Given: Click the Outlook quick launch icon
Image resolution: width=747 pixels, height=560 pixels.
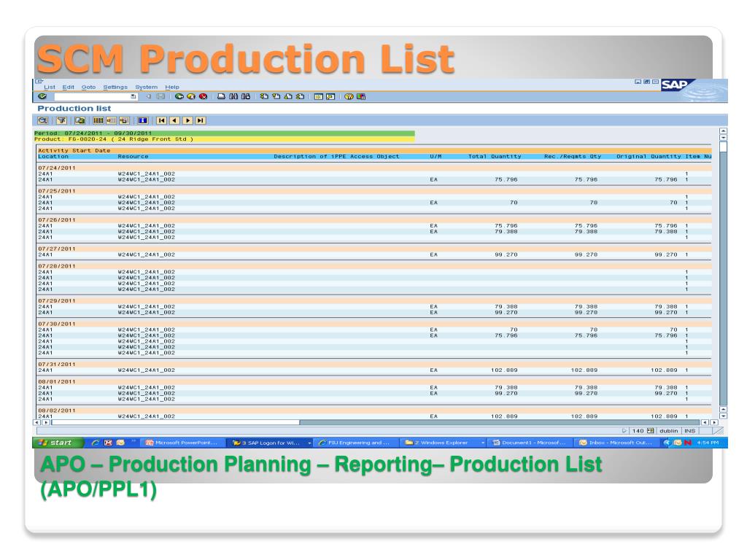Looking at the screenshot, I should pos(120,443).
